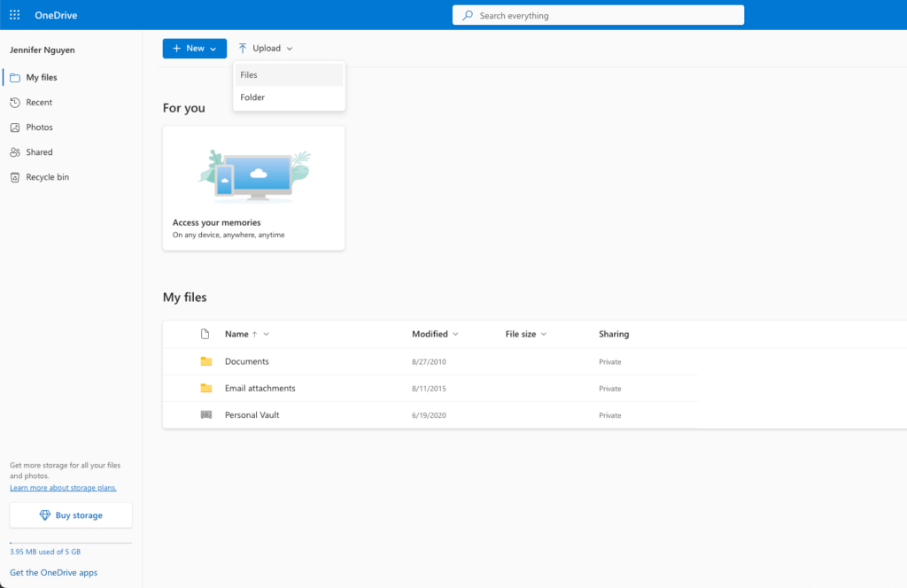The image size is (907, 588).
Task: Click the Documents folder icon
Action: (206, 361)
